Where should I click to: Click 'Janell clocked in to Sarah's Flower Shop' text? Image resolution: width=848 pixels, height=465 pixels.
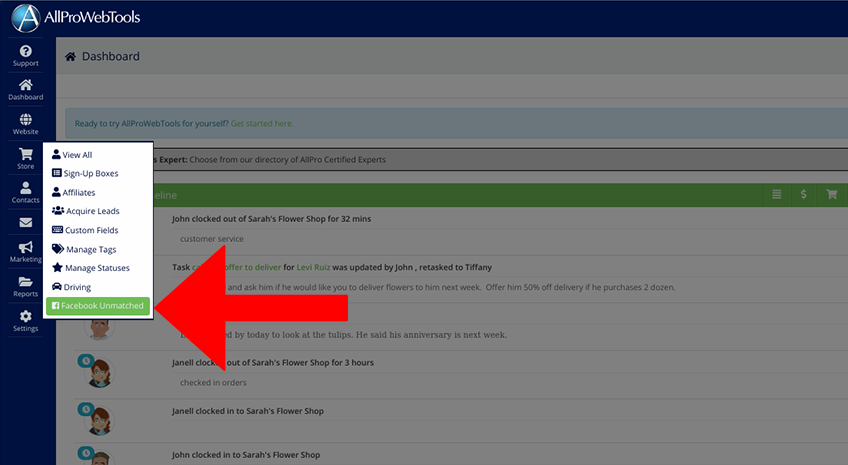pyautogui.click(x=248, y=411)
